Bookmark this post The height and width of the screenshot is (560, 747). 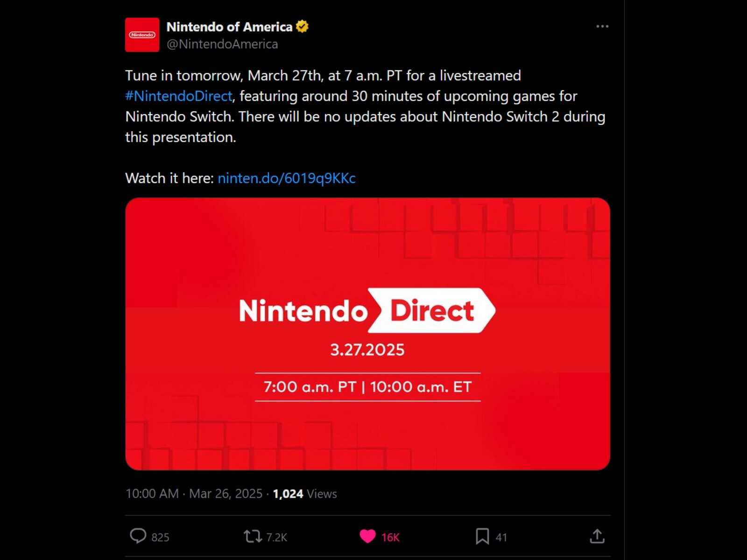pyautogui.click(x=482, y=536)
